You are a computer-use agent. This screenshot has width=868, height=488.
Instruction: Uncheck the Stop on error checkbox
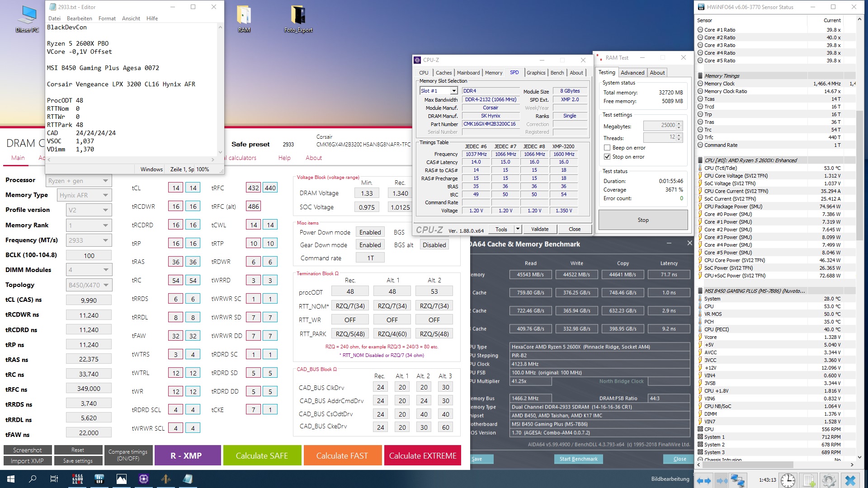point(607,157)
